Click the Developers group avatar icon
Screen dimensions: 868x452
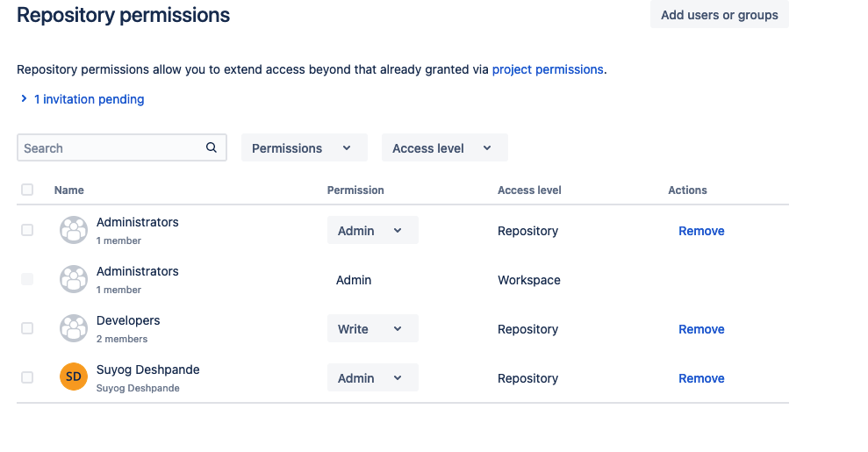coord(74,329)
